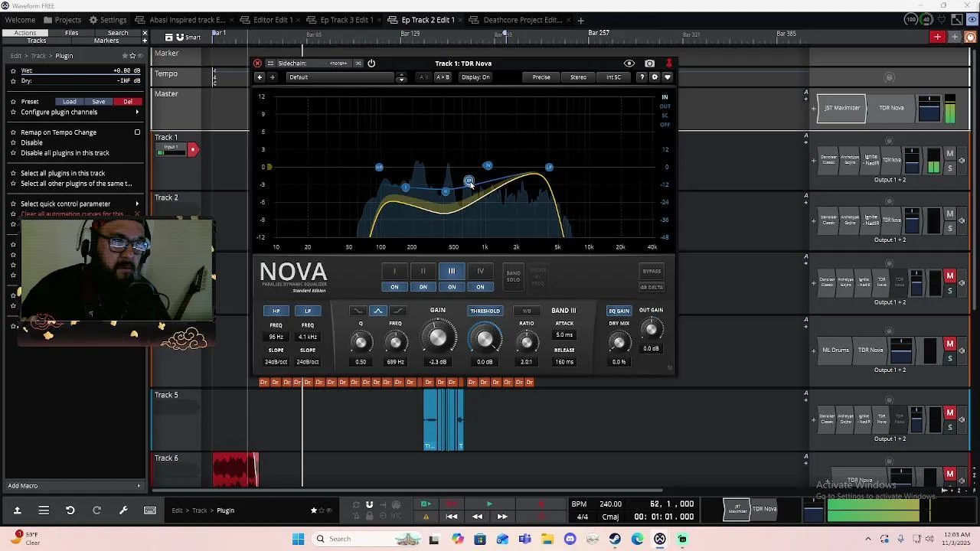Toggle band III ON switch
Screen dimensions: 980x551
point(452,287)
